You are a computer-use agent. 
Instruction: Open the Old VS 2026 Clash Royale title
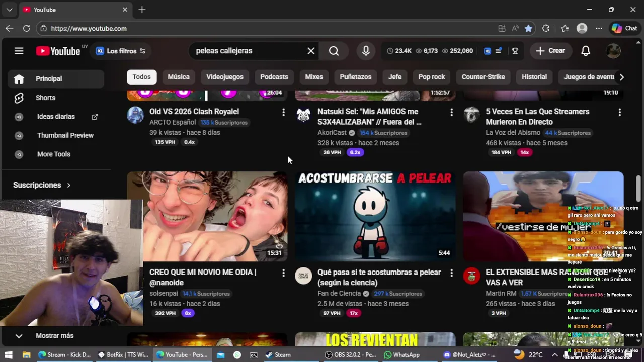point(194,112)
